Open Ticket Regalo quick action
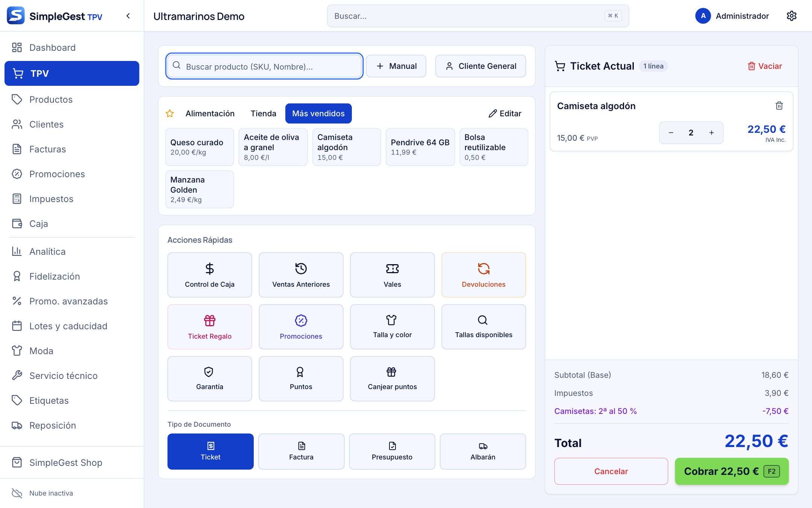 (210, 327)
